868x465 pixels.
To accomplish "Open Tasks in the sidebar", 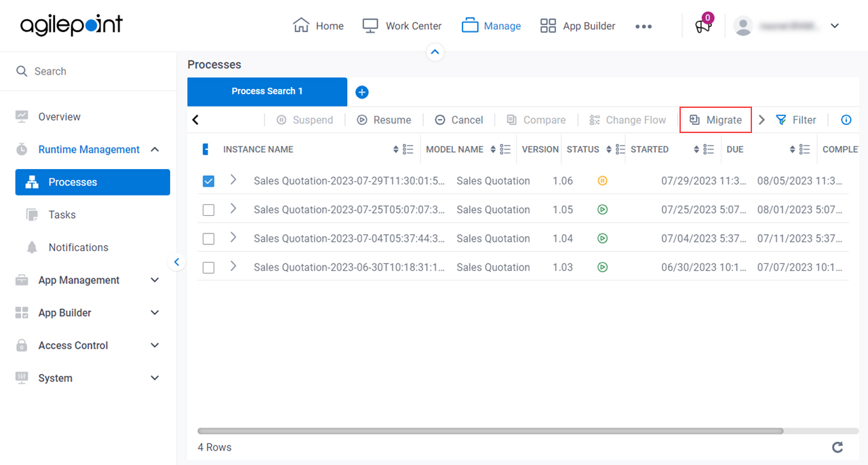I will pyautogui.click(x=62, y=215).
